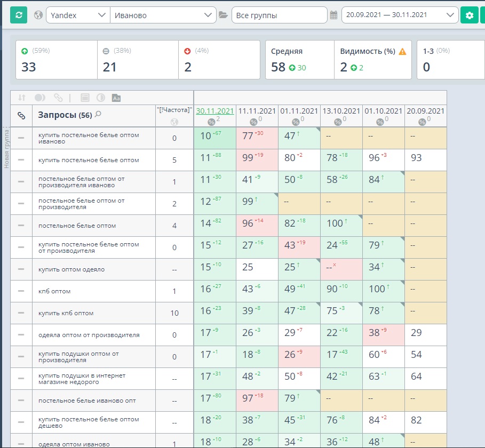This screenshot has width=485, height=448.
Task: Open the 30.11.2021 date link
Action: (214, 111)
